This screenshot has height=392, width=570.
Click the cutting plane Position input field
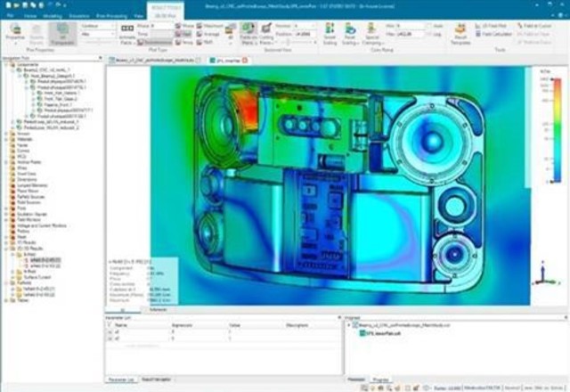(x=305, y=34)
